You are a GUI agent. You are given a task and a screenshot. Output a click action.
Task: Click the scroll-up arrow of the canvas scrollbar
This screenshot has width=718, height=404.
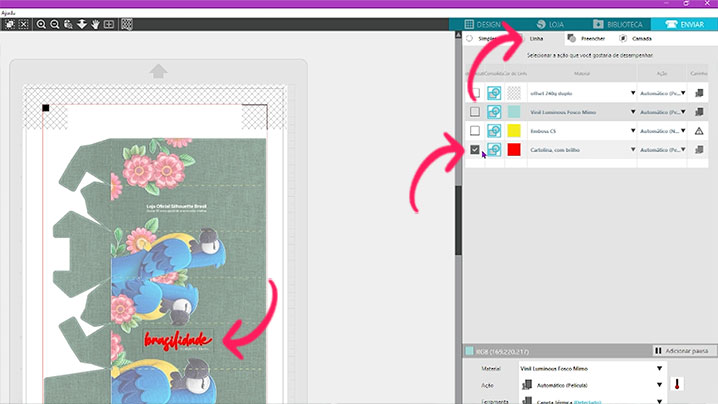(458, 35)
